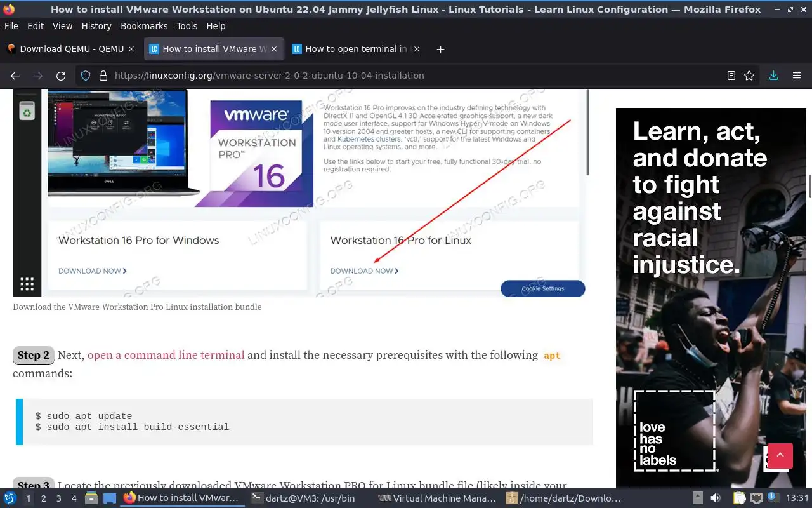Click the Step 2 label
Image resolution: width=812 pixels, height=508 pixels.
34,356
